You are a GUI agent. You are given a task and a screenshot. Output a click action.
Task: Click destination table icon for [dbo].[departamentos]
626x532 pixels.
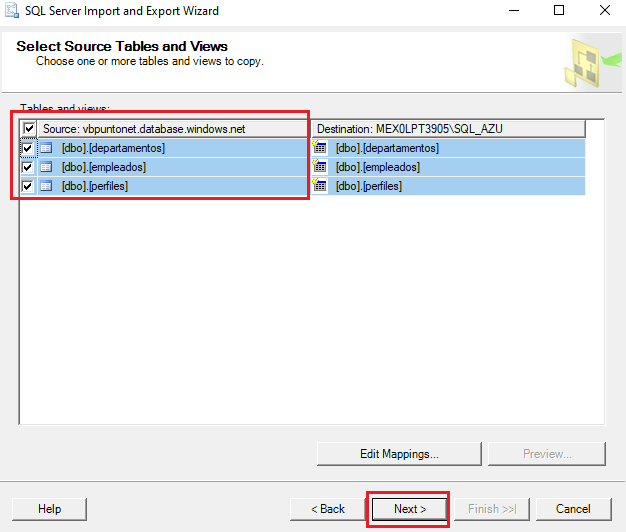tap(319, 147)
